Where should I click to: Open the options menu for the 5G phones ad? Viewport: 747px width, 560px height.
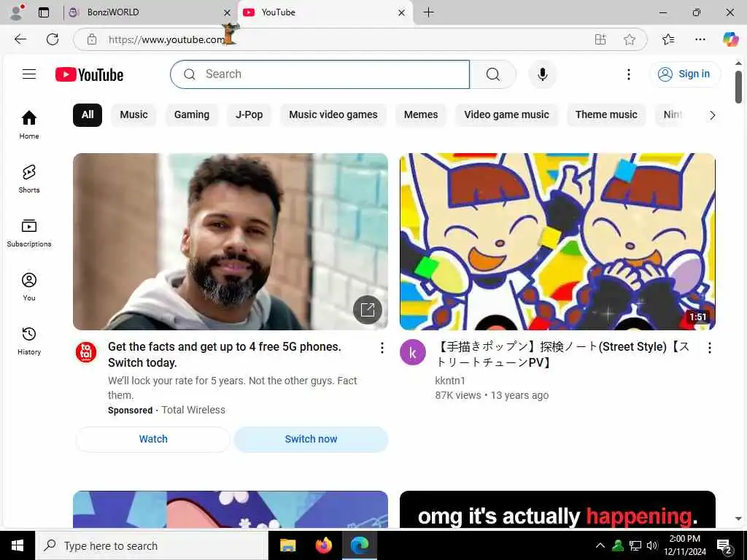coord(382,348)
